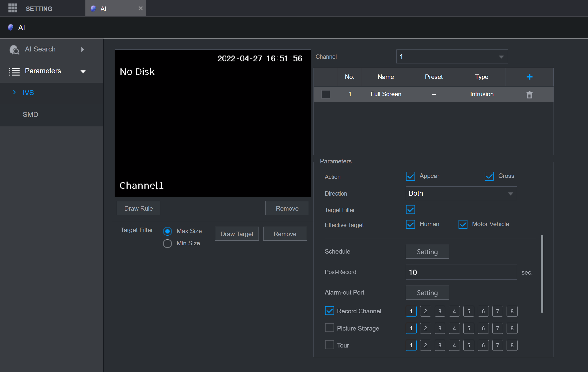Select Max Size radio button
Image resolution: width=588 pixels, height=372 pixels.
[168, 231]
